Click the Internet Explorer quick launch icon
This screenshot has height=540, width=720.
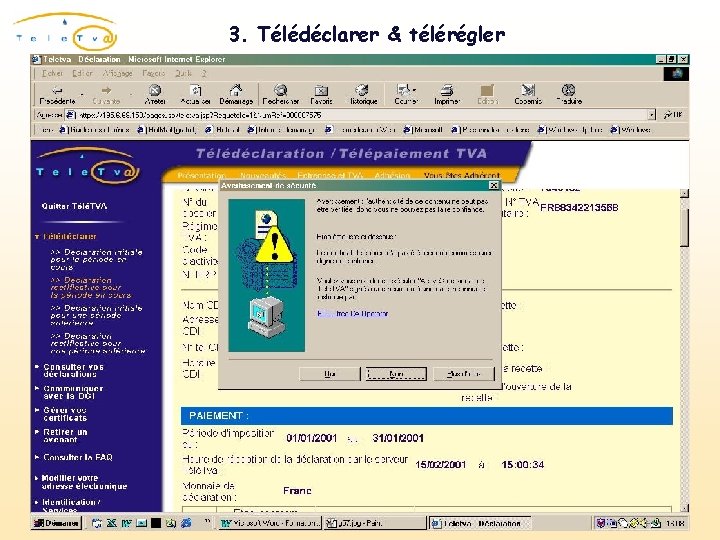point(186,523)
